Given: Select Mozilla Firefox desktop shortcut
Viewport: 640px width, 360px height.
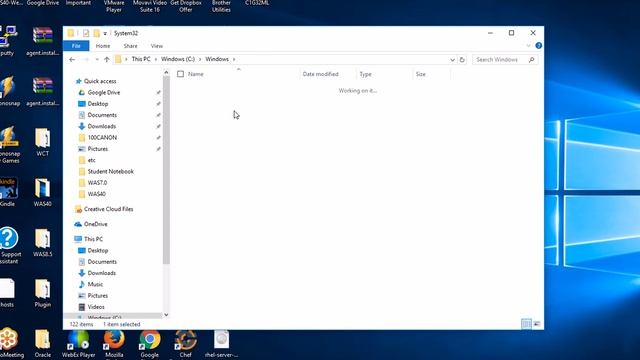Looking at the screenshot, I should coord(114,344).
